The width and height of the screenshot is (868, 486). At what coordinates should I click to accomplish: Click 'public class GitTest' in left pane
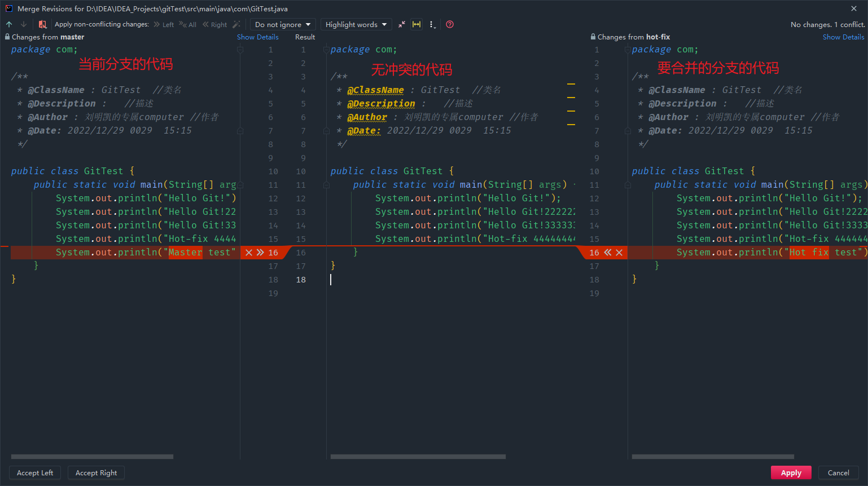[x=67, y=171]
